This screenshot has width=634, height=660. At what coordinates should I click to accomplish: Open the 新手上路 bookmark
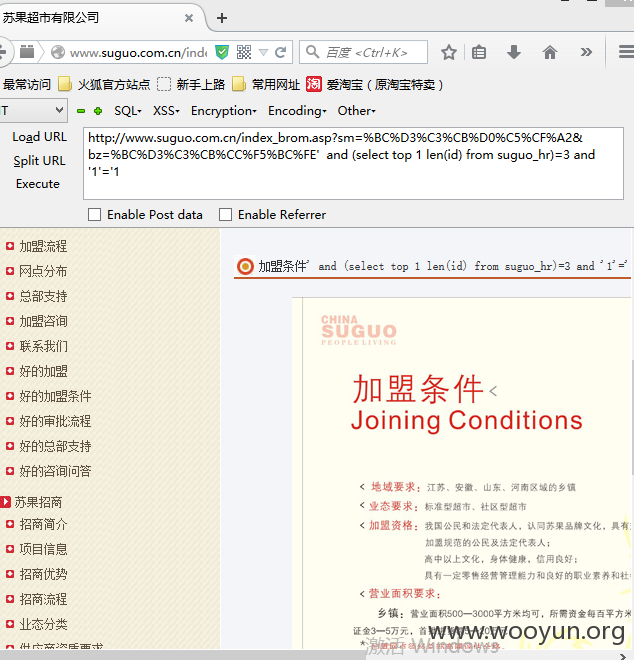pyautogui.click(x=191, y=85)
